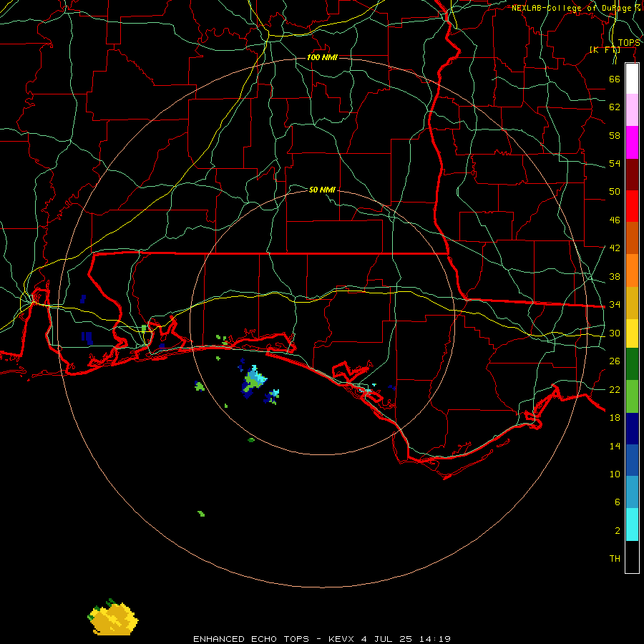The width and height of the screenshot is (644, 644).
Task: Click the '14' legend value
Action: click(x=615, y=446)
